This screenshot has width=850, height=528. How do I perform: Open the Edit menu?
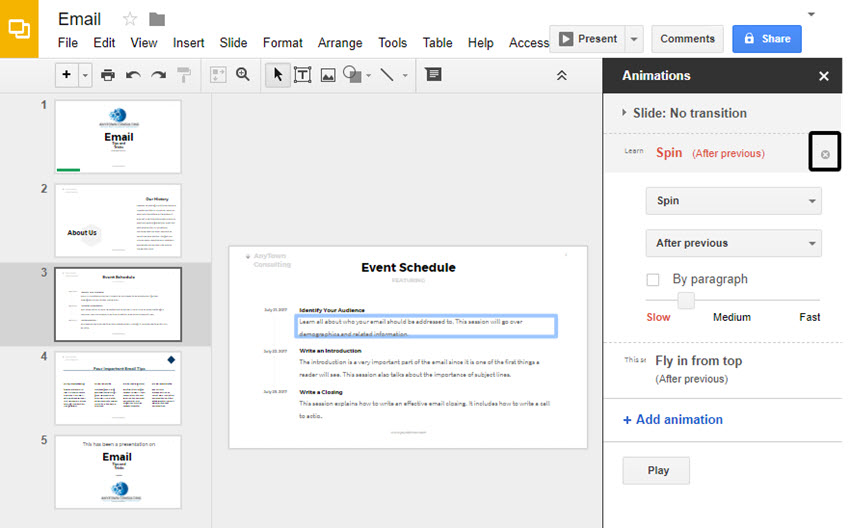pyautogui.click(x=104, y=43)
